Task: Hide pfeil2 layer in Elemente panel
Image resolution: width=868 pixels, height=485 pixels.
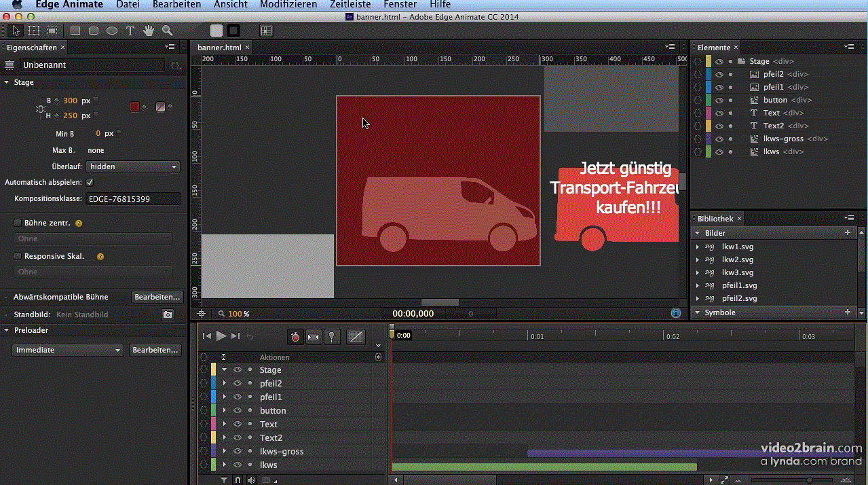Action: point(719,74)
